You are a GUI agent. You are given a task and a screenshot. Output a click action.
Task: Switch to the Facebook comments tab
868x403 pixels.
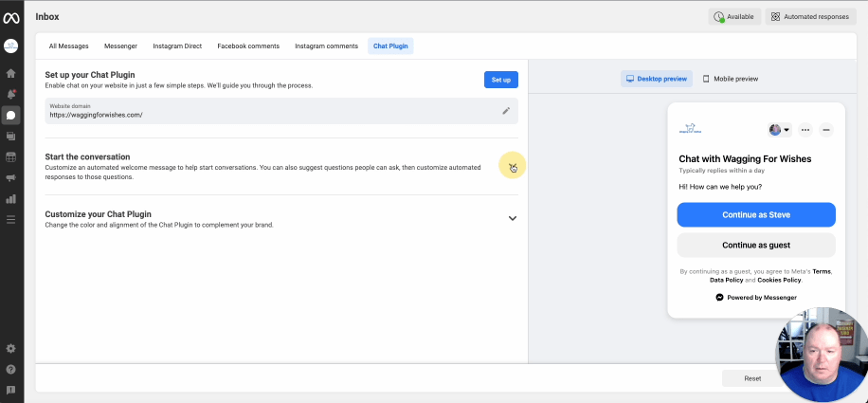(x=248, y=46)
